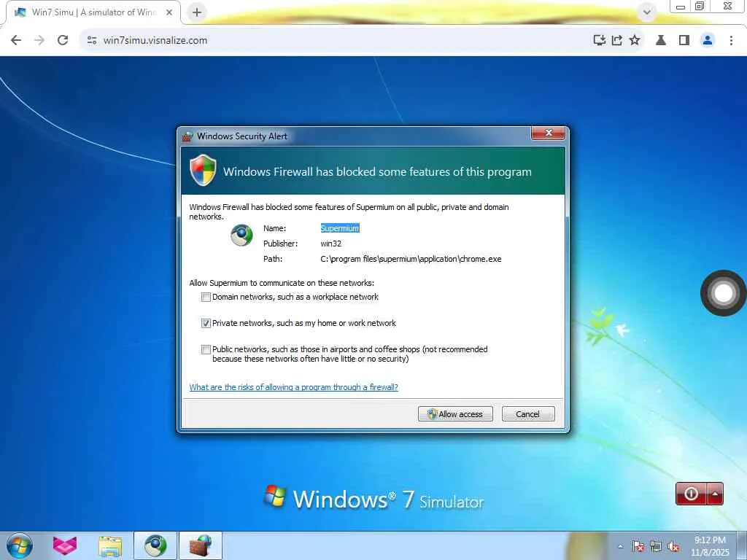Viewport: 747px width, 560px height.
Task: Click the Action Center flag tray icon
Action: 638,546
